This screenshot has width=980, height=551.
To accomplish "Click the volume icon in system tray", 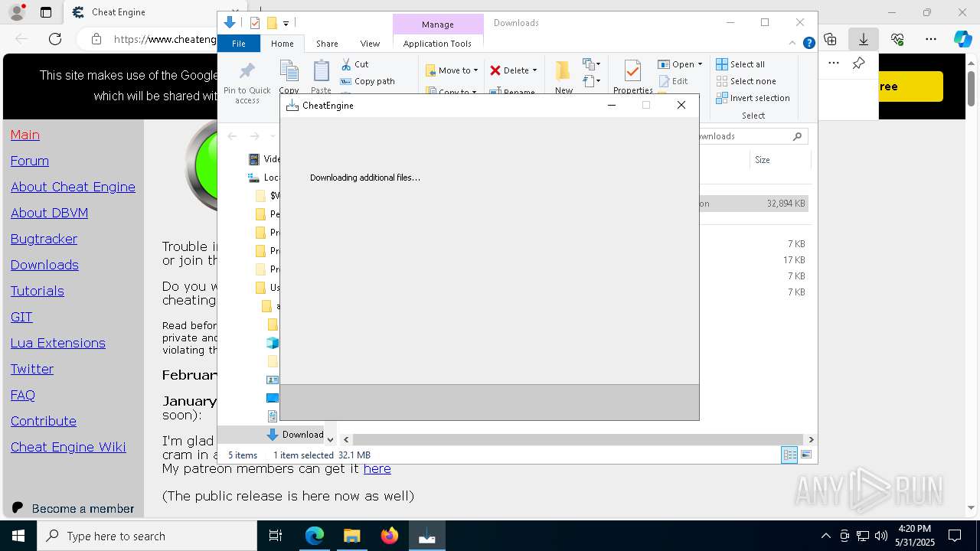I will 880,536.
